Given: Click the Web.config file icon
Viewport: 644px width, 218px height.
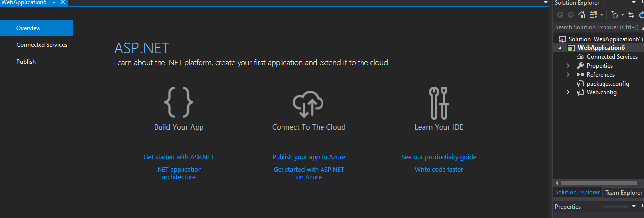Looking at the screenshot, I should pos(580,92).
